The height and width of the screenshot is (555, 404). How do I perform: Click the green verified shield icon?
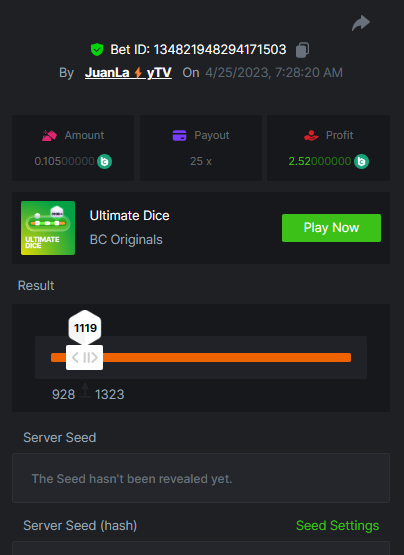click(x=97, y=50)
